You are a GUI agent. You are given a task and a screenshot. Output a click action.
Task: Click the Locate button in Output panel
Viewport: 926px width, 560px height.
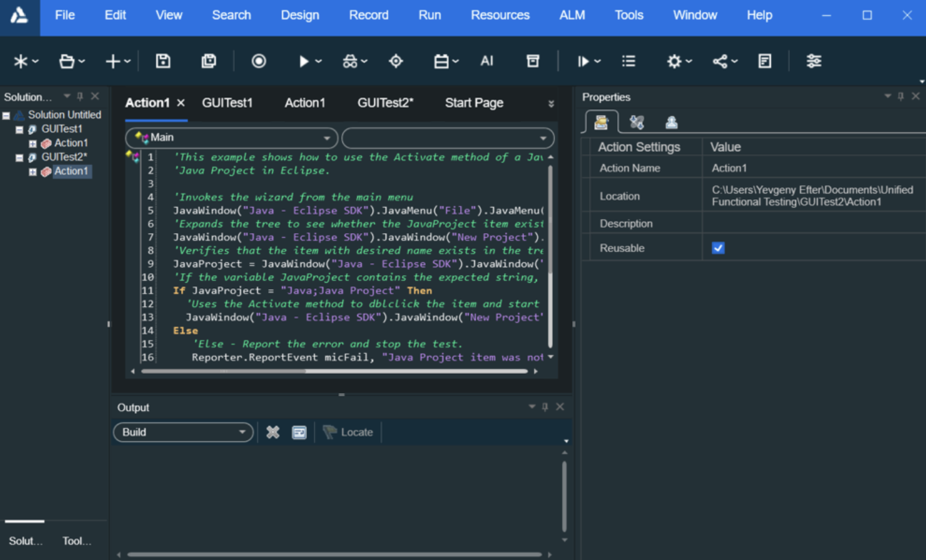[349, 432]
